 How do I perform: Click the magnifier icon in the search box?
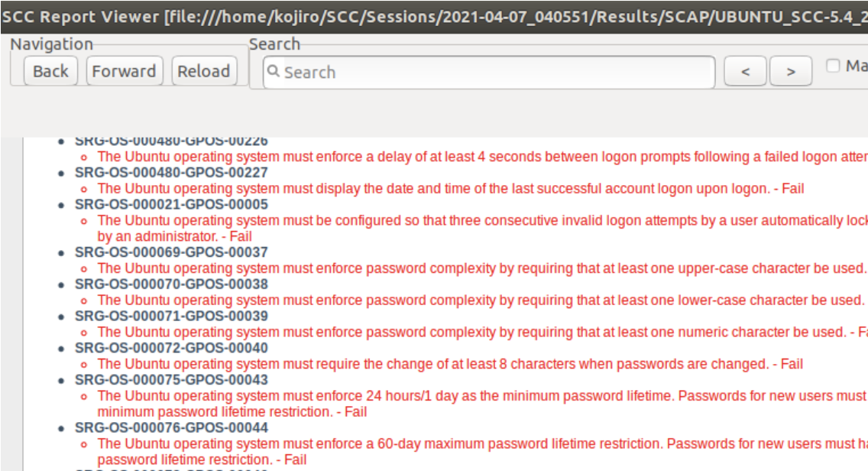pyautogui.click(x=274, y=72)
